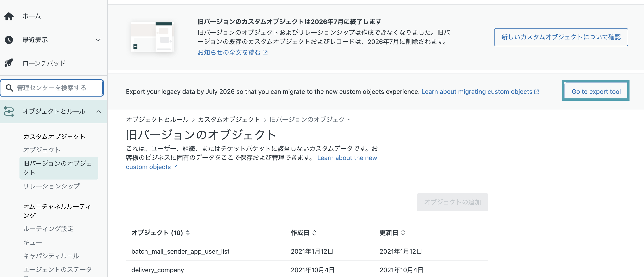This screenshot has width=644, height=277.
Task: Sort the table by the 作成日 column
Action: click(303, 233)
